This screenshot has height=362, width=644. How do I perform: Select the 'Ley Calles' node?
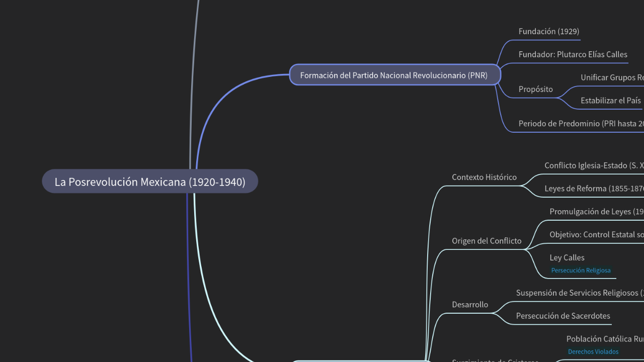click(567, 257)
